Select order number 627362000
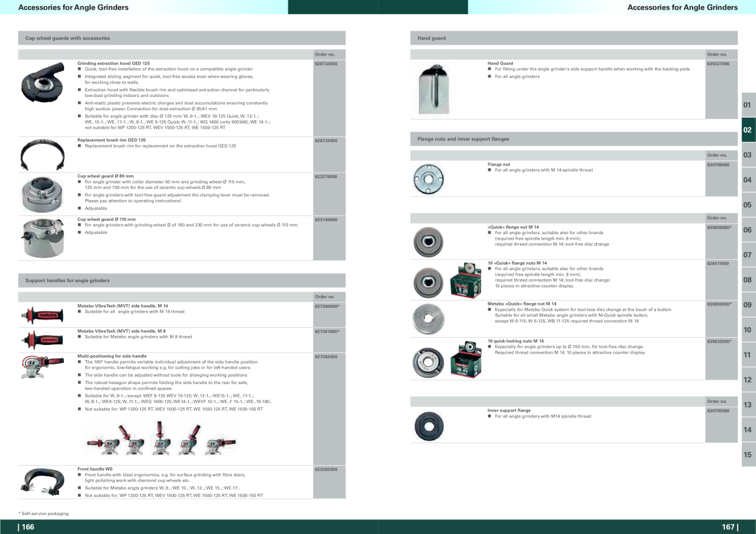The width and height of the screenshot is (756, 534). coord(326,357)
